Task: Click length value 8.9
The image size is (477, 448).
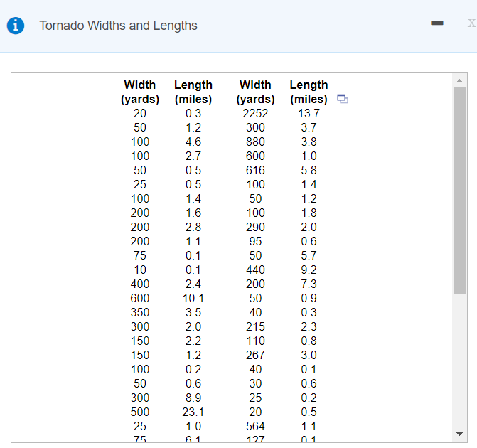Action: (x=193, y=398)
